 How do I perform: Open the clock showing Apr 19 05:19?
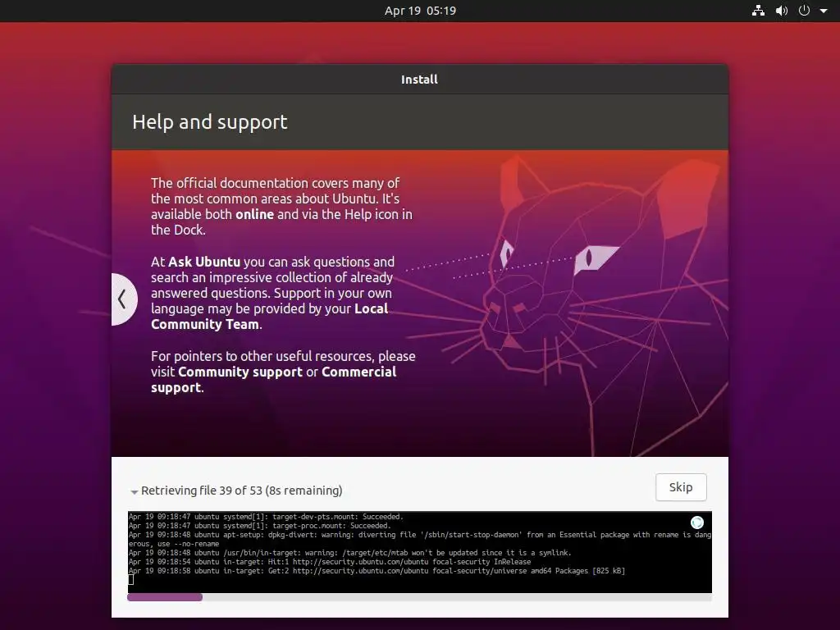click(420, 11)
